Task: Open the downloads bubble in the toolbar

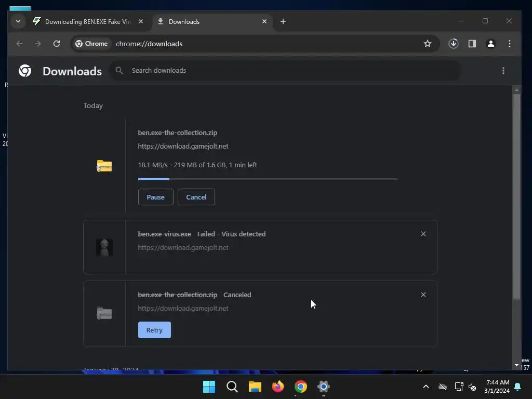Action: [x=453, y=44]
